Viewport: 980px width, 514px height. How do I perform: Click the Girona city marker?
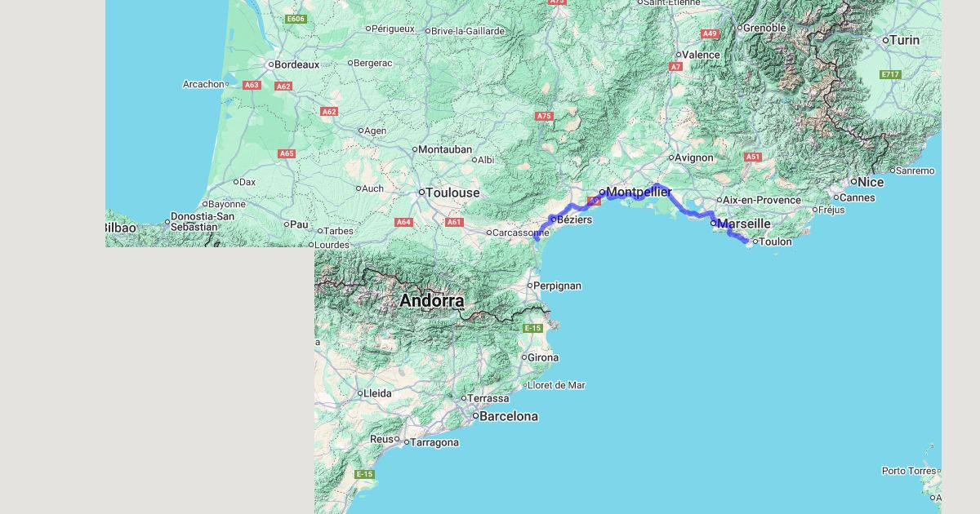click(524, 357)
